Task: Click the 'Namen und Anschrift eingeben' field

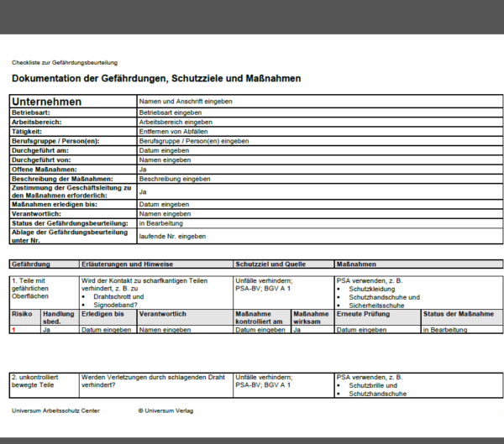Action: click(x=186, y=102)
